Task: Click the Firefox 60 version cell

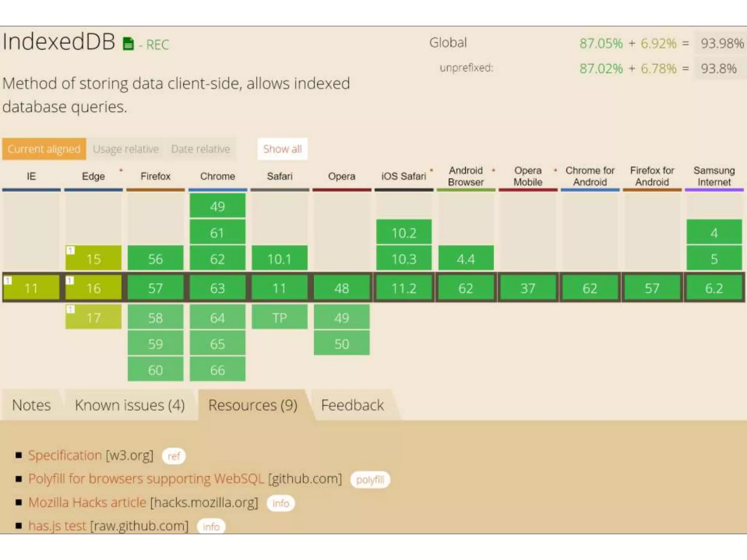Action: pyautogui.click(x=156, y=369)
